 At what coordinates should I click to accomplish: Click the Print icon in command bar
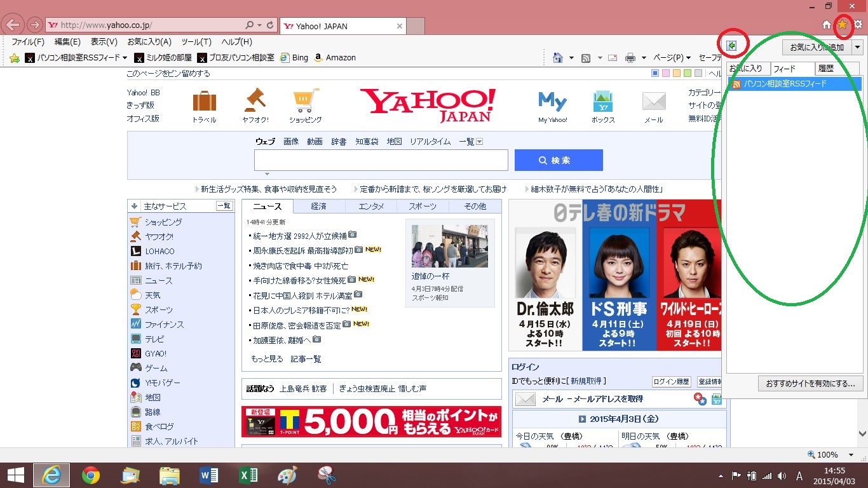630,58
